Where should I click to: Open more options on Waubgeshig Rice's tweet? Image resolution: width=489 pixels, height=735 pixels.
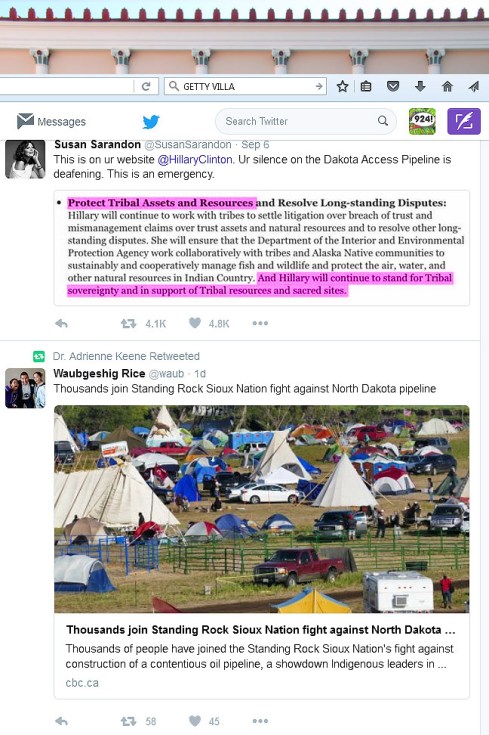(260, 721)
